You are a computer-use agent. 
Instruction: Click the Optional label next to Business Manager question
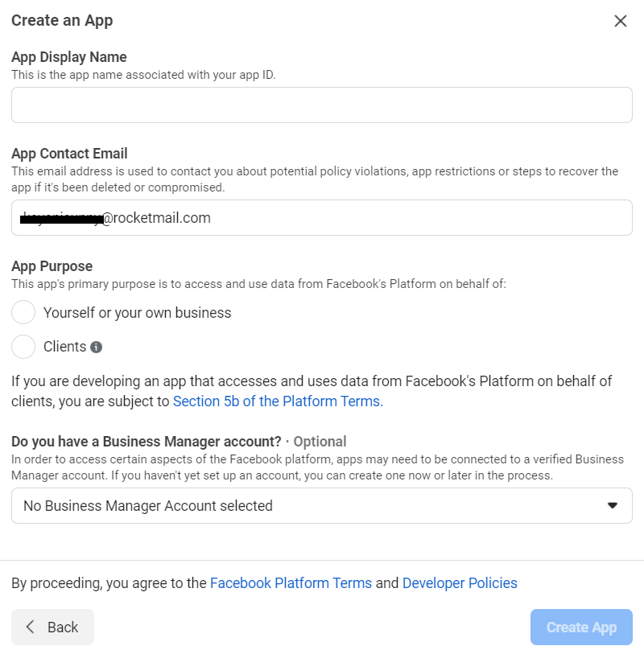click(320, 441)
